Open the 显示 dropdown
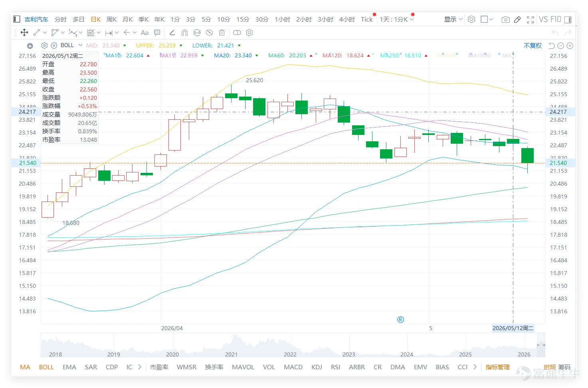Viewport: 588px width, 388px height. coord(453,20)
